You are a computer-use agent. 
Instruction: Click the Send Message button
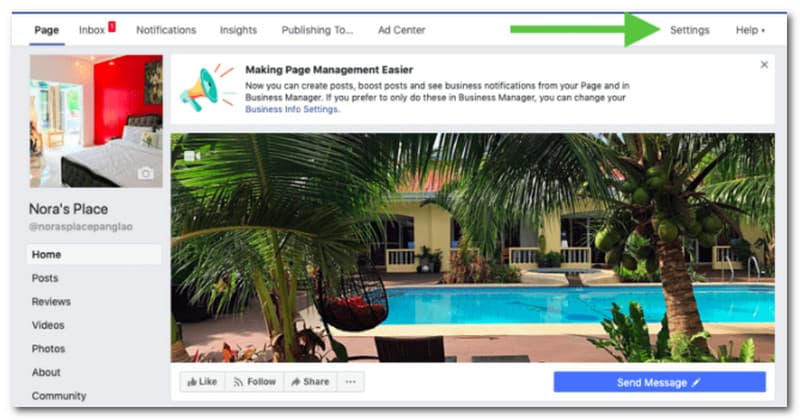[x=659, y=382]
